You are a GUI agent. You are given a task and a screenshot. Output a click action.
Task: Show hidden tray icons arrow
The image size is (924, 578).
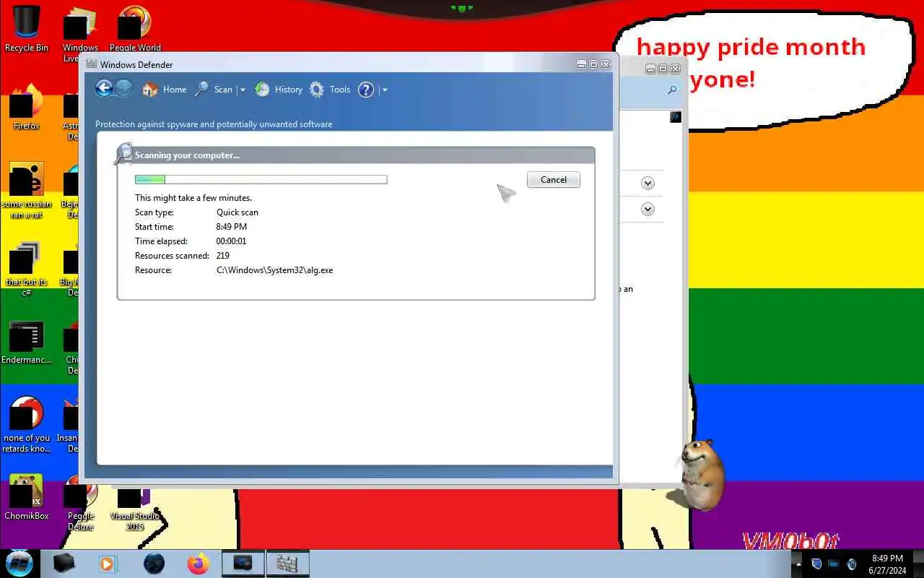point(798,564)
